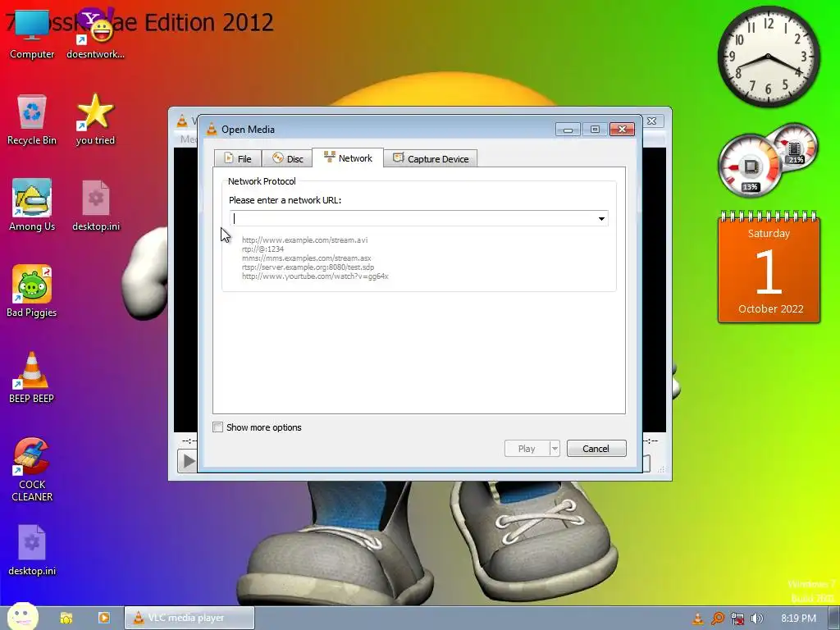Screen dimensions: 840x630
Task: Select the Network tab
Action: pos(348,158)
